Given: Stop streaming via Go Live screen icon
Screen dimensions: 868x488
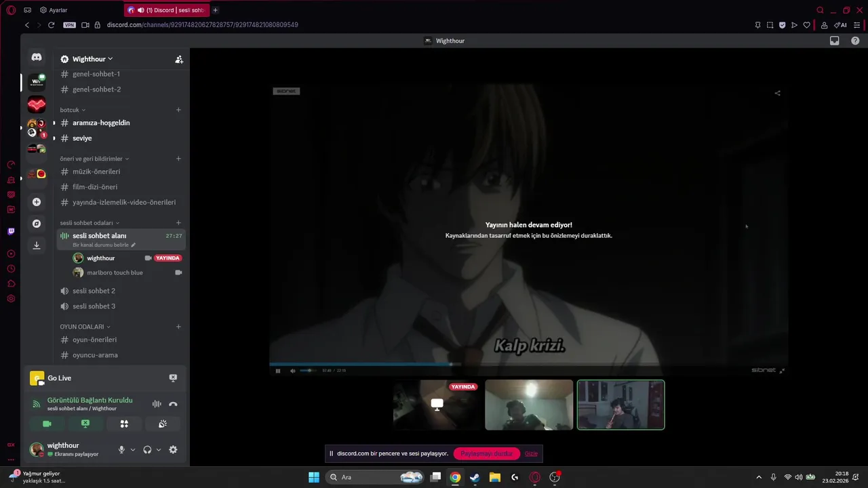Looking at the screenshot, I should (173, 378).
